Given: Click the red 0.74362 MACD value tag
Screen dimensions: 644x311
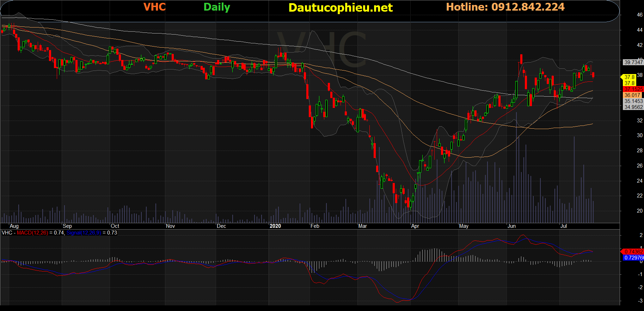Looking at the screenshot, I should click(633, 251).
